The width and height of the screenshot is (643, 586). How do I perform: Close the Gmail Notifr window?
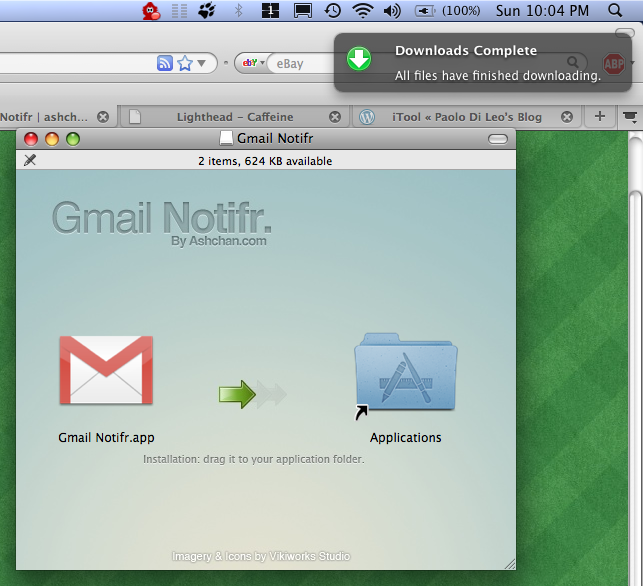pyautogui.click(x=31, y=139)
